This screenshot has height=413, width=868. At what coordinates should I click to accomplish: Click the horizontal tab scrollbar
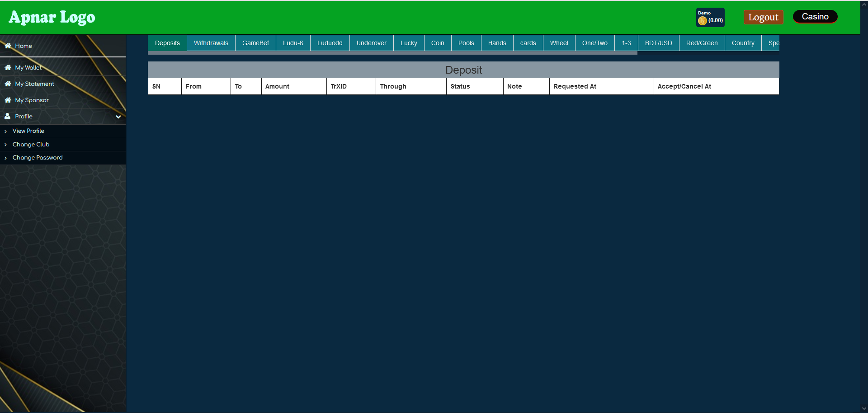point(392,53)
